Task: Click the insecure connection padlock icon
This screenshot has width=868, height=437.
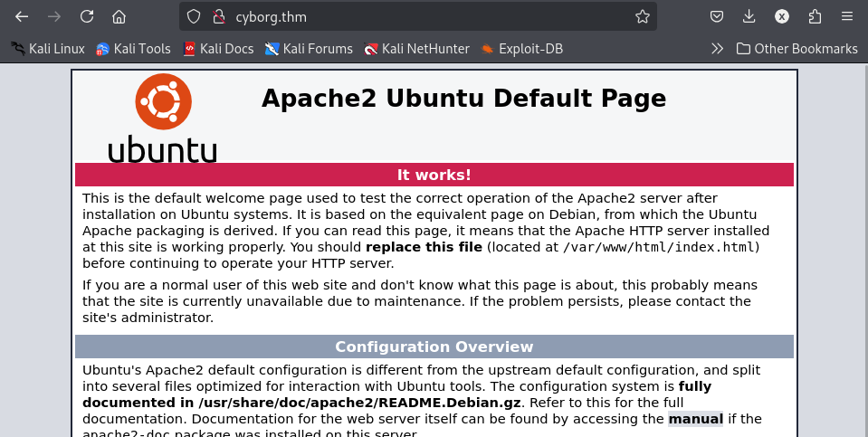Action: pyautogui.click(x=219, y=16)
